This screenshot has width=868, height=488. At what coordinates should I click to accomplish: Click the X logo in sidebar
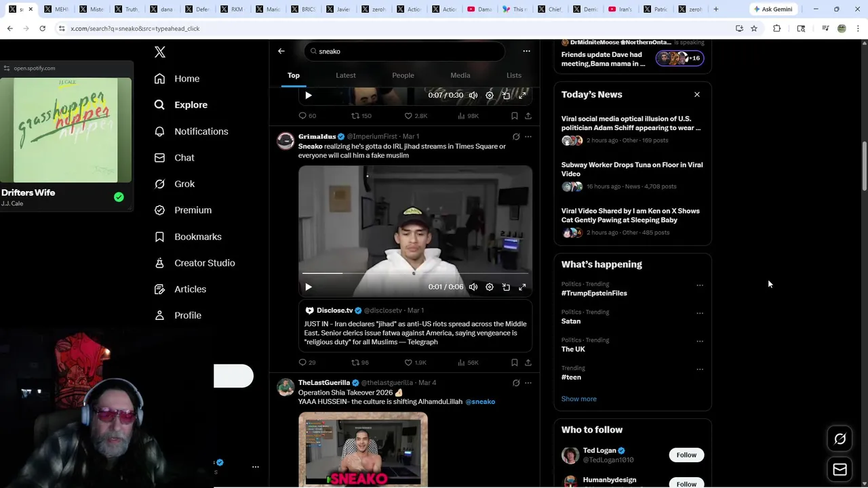(160, 52)
